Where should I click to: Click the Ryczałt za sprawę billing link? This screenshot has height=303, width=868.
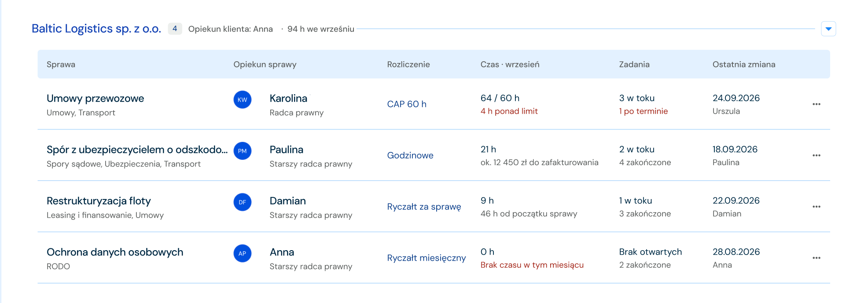click(424, 207)
